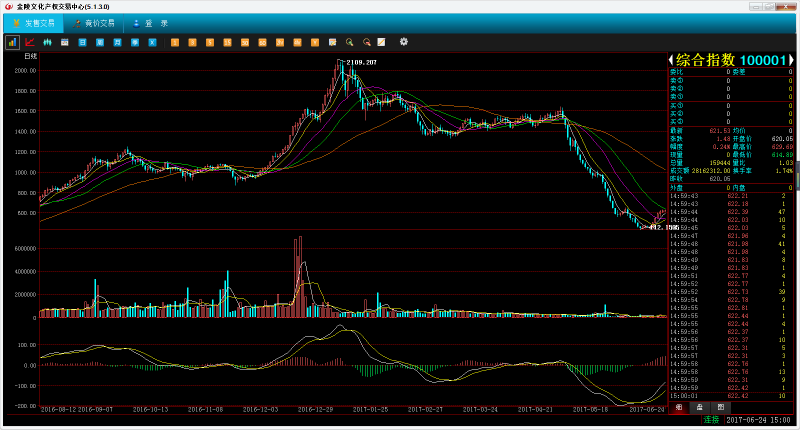The width and height of the screenshot is (800, 430).
Task: Select the candlestick K-line icon
Action: point(47,42)
